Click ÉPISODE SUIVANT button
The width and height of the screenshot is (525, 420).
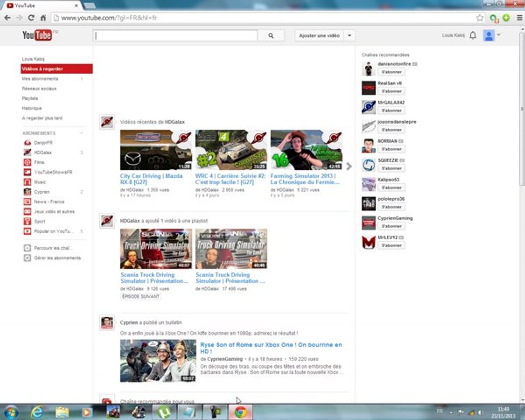pyautogui.click(x=141, y=296)
